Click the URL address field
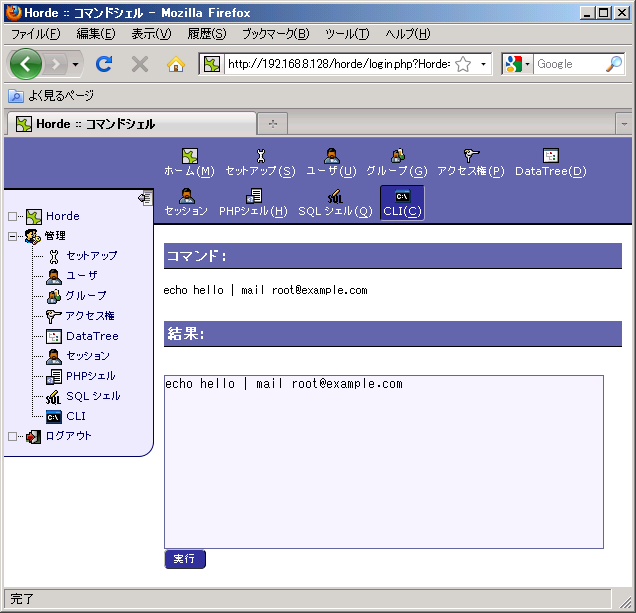 (x=338, y=64)
